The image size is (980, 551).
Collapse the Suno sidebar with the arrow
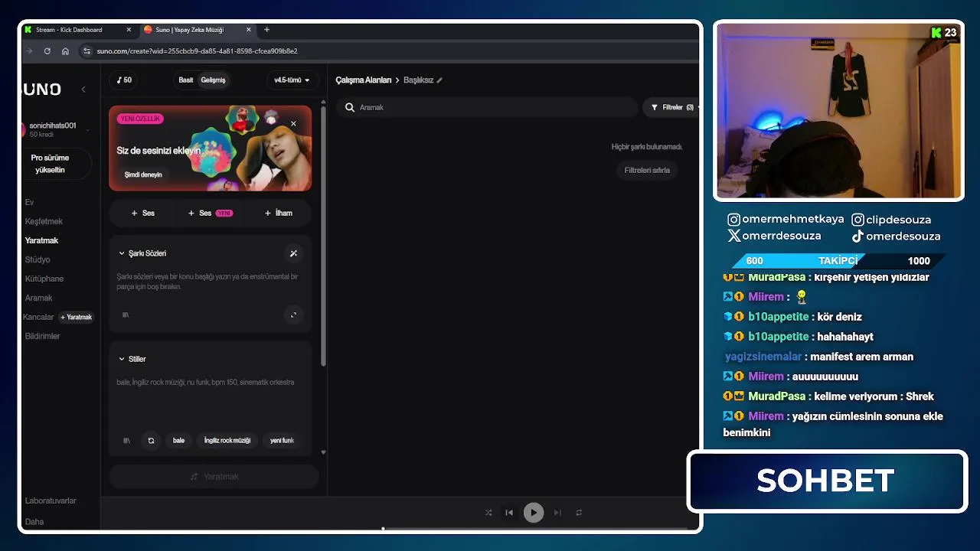(83, 90)
